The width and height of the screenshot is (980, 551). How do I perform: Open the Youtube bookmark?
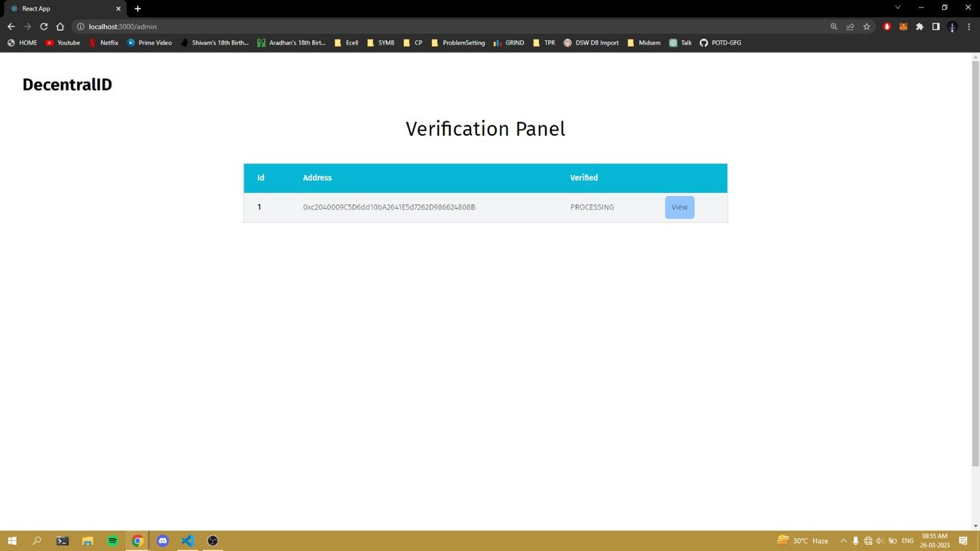[x=63, y=42]
